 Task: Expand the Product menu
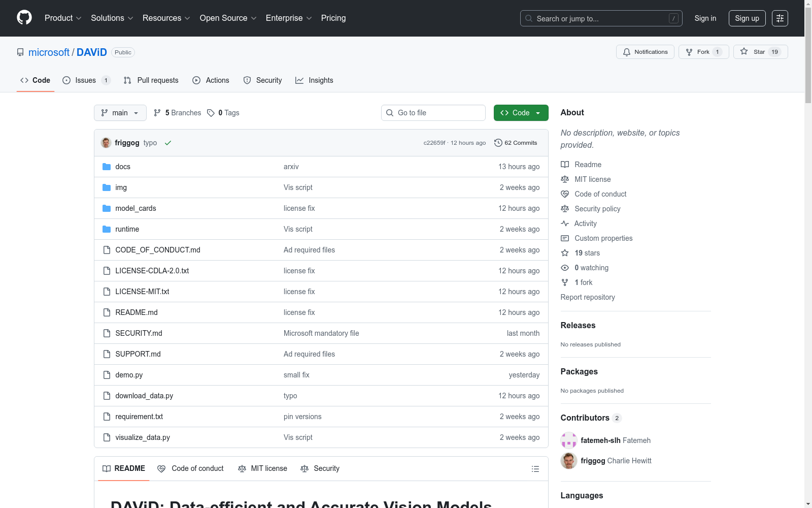[x=63, y=18]
